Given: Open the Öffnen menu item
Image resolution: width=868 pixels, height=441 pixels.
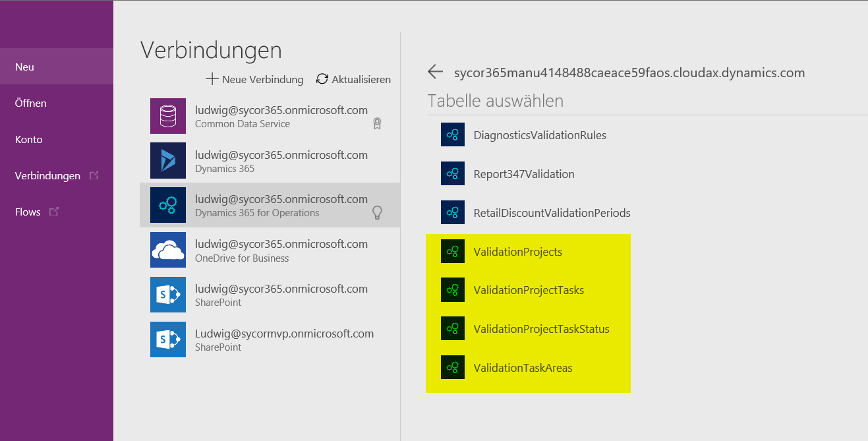Looking at the screenshot, I should coord(30,103).
